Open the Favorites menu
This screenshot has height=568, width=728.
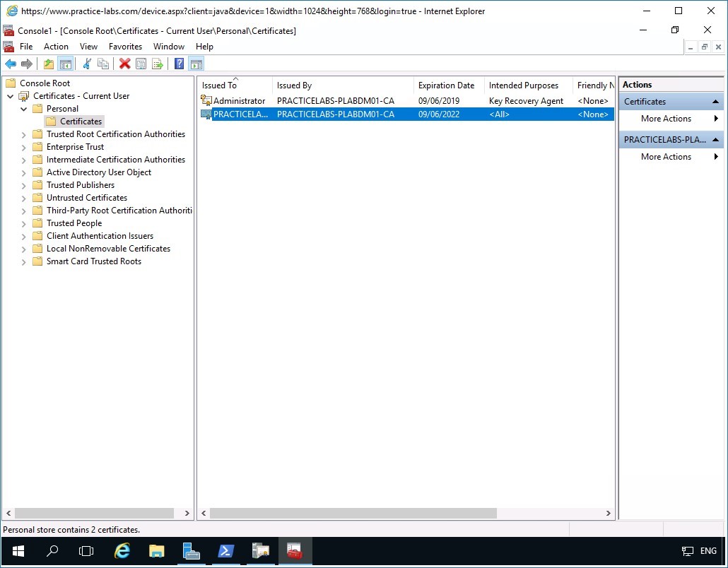pyautogui.click(x=125, y=47)
